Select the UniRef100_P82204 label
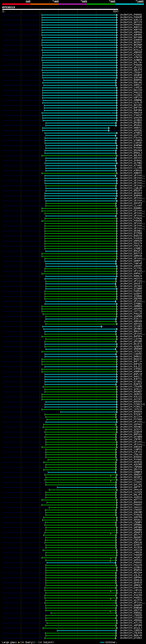The width and height of the screenshot is (146, 644). tap(131, 565)
